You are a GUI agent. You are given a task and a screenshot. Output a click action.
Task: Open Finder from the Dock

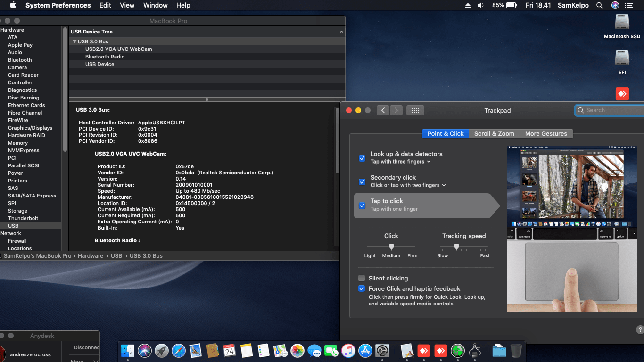pyautogui.click(x=128, y=350)
